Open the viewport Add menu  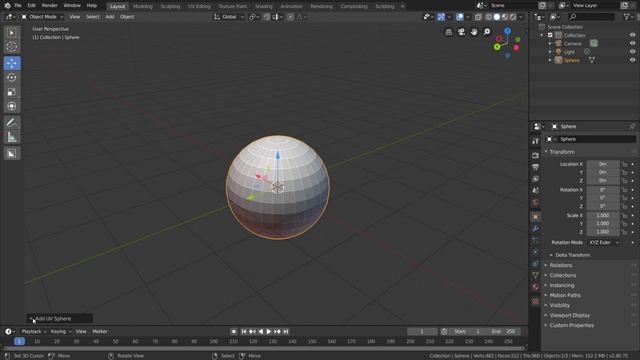(x=110, y=17)
